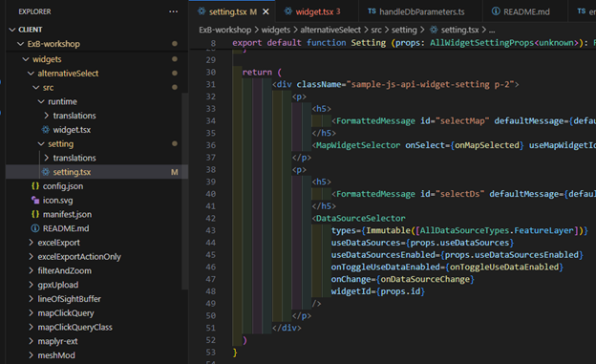Viewport: 596px width, 364px height.
Task: Click React icon on setting.tsx tab
Action: click(x=202, y=11)
